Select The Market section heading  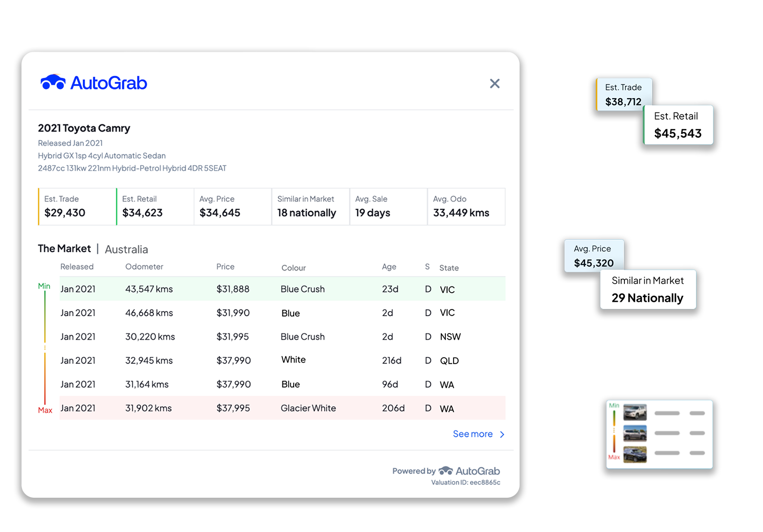tap(64, 248)
